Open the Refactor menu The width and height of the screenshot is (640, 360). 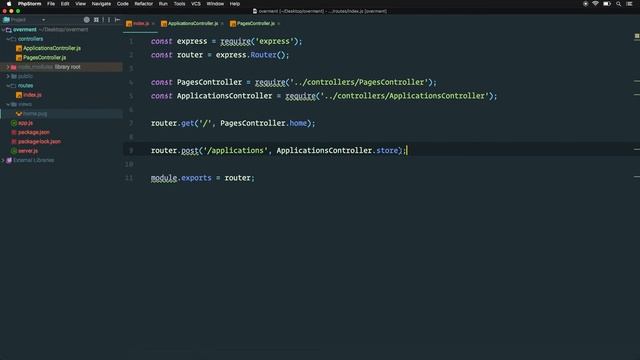pyautogui.click(x=144, y=4)
